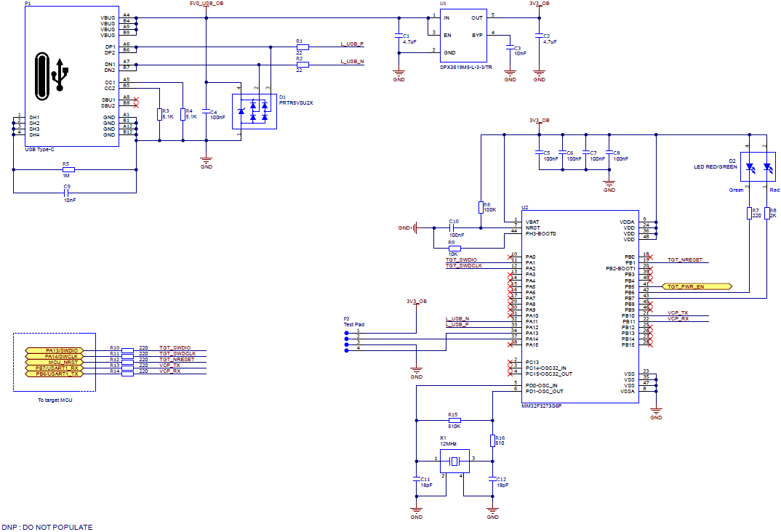The width and height of the screenshot is (781, 532).
Task: Select the R5 1M resistor symbol
Action: [68, 169]
